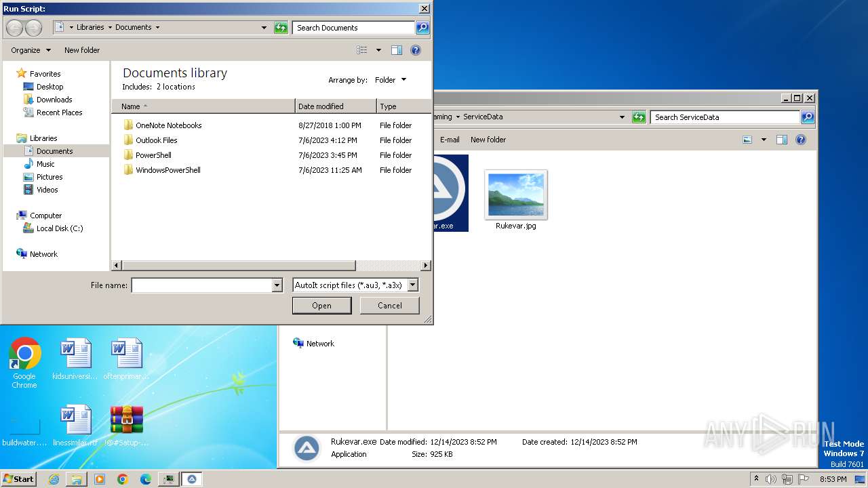Open the AutoIt script files type dropdown
The width and height of the screenshot is (868, 488).
point(413,285)
